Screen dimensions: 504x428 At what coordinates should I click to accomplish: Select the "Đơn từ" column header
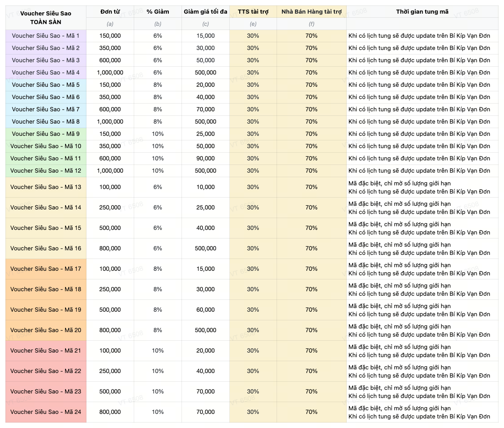[110, 12]
